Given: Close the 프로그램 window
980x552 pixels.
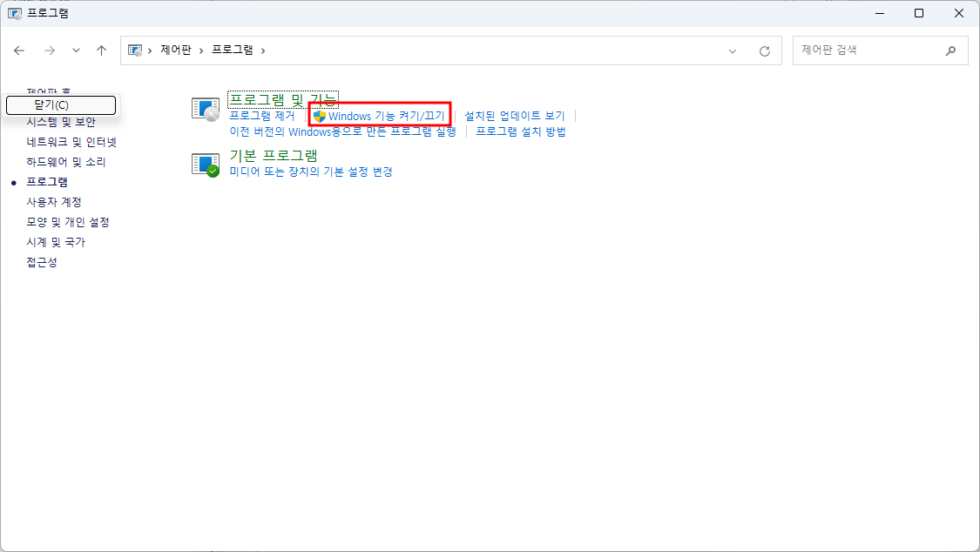Looking at the screenshot, I should 959,13.
